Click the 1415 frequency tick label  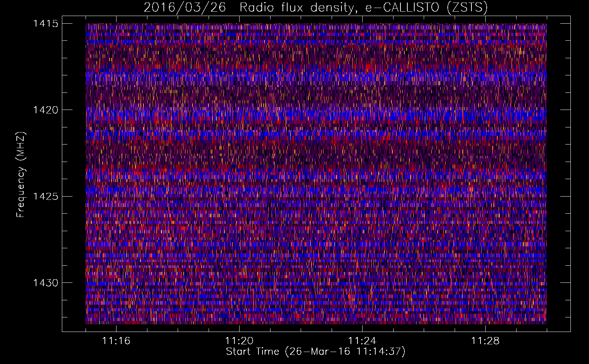[46, 24]
